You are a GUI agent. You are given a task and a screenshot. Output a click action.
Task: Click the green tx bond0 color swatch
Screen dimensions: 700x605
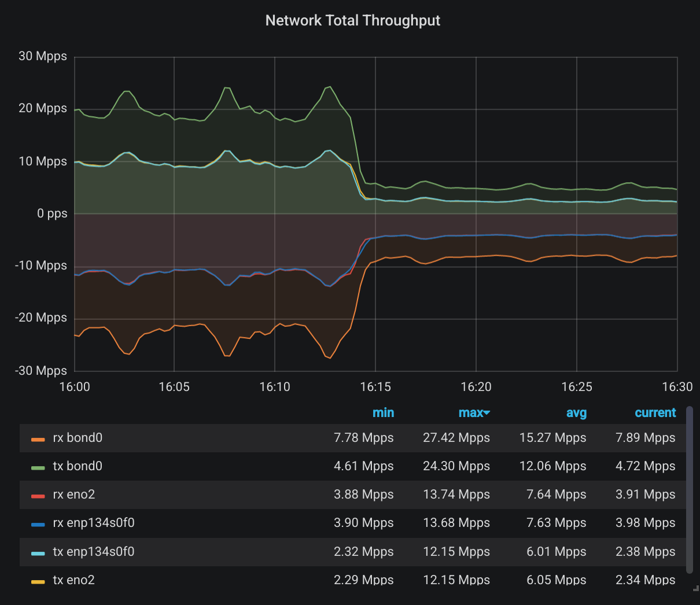coord(38,467)
